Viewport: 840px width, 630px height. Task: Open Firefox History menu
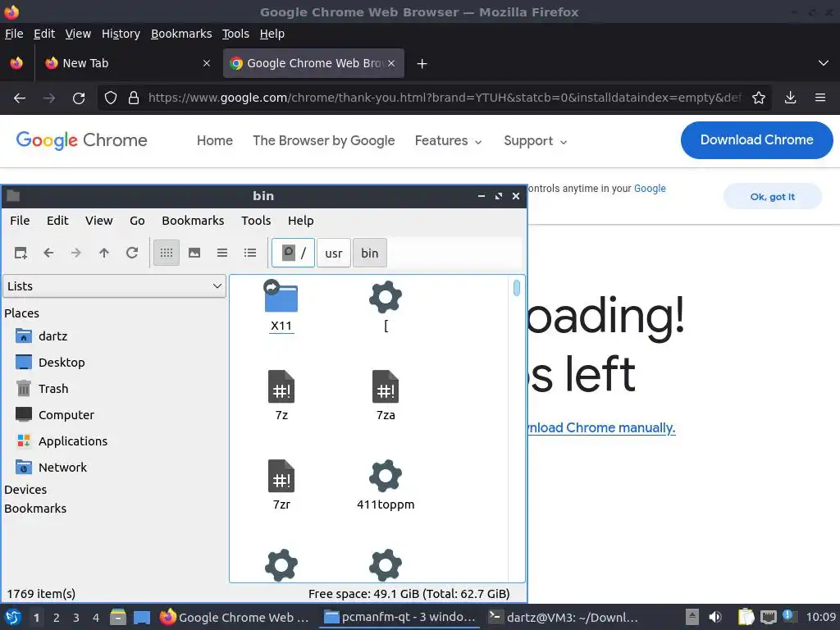[x=121, y=34]
